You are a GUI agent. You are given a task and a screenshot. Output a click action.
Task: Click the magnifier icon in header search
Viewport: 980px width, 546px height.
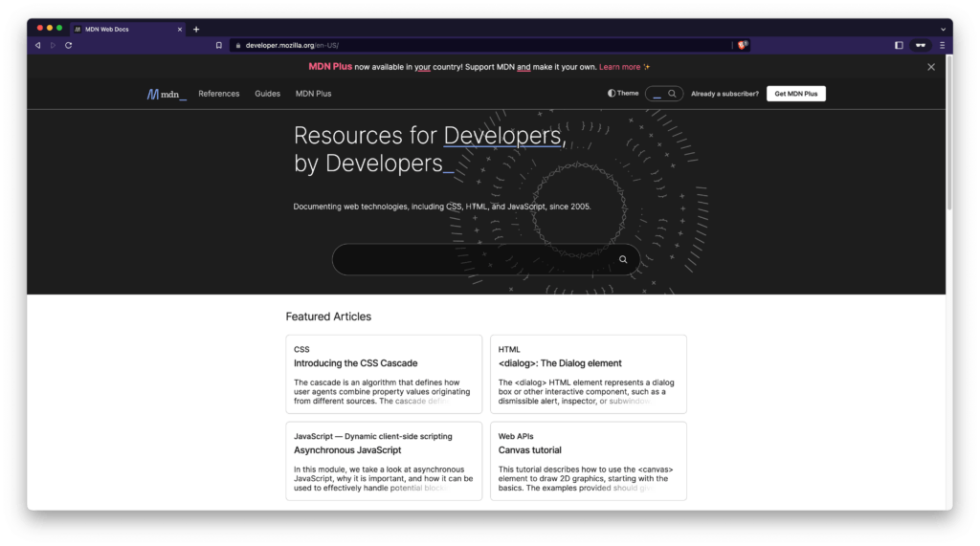coord(672,94)
